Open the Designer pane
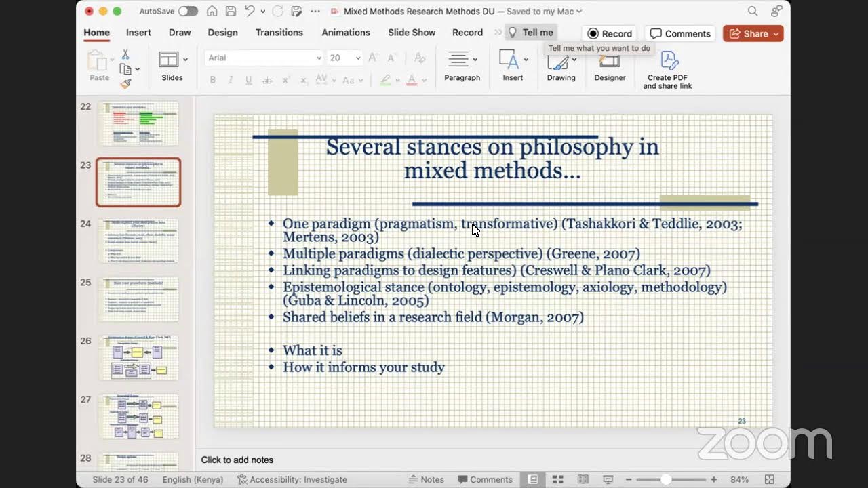The image size is (868, 488). 610,66
